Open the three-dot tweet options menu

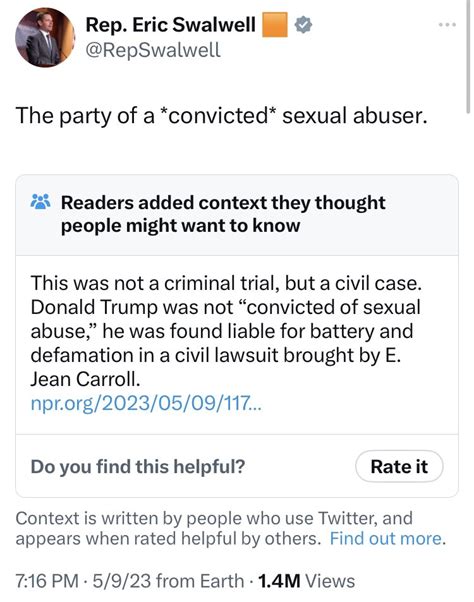pos(448,25)
